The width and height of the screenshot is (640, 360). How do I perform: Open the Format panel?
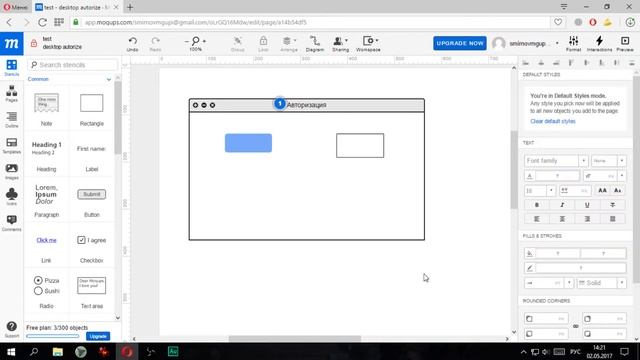click(573, 43)
